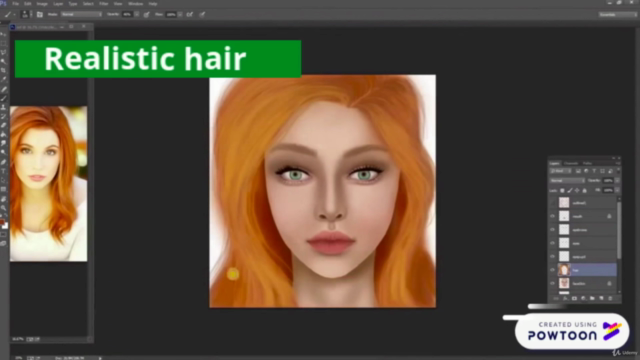This screenshot has width=640, height=360.
Task: Open layer Fill arrow
Action: coord(617,191)
